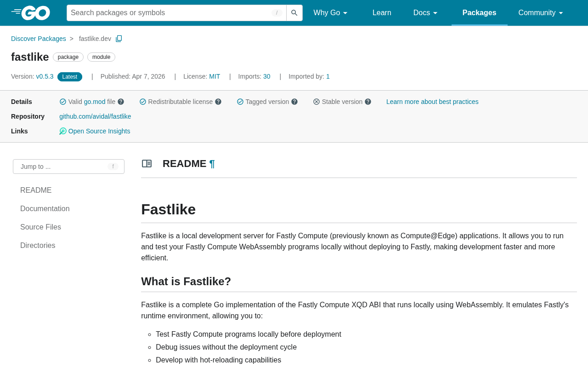Viewport: 588px width, 368px height.
Task: Open version v0.5.3 link
Action: point(45,76)
